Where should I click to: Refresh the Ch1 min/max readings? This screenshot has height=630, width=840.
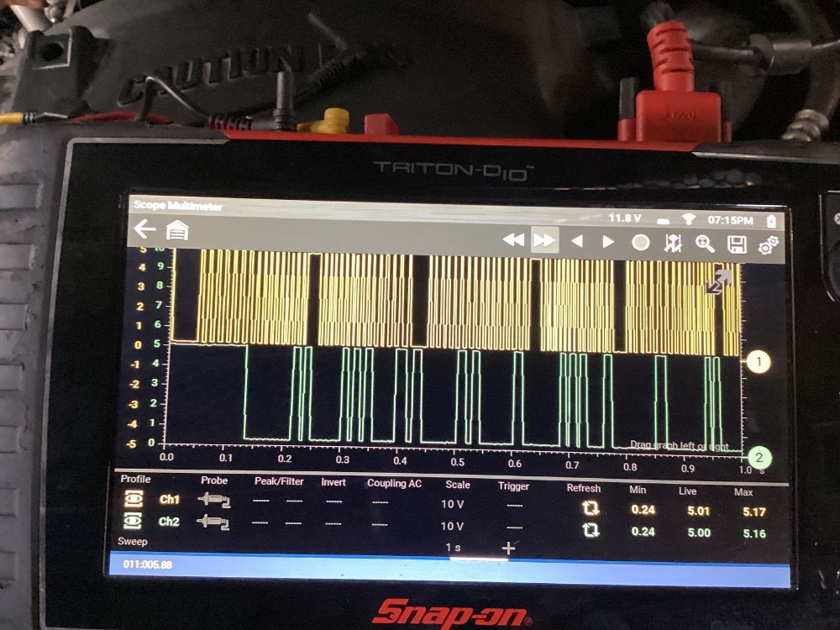(x=591, y=508)
